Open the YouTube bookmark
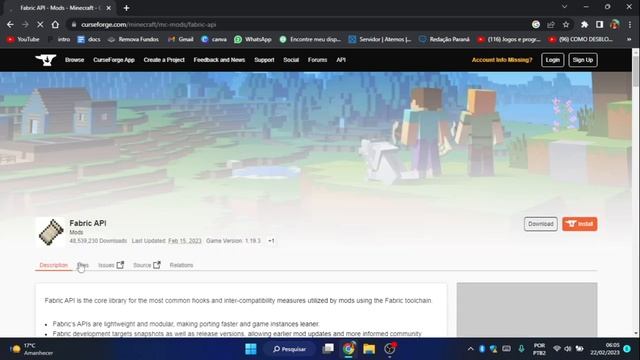 tap(23, 39)
